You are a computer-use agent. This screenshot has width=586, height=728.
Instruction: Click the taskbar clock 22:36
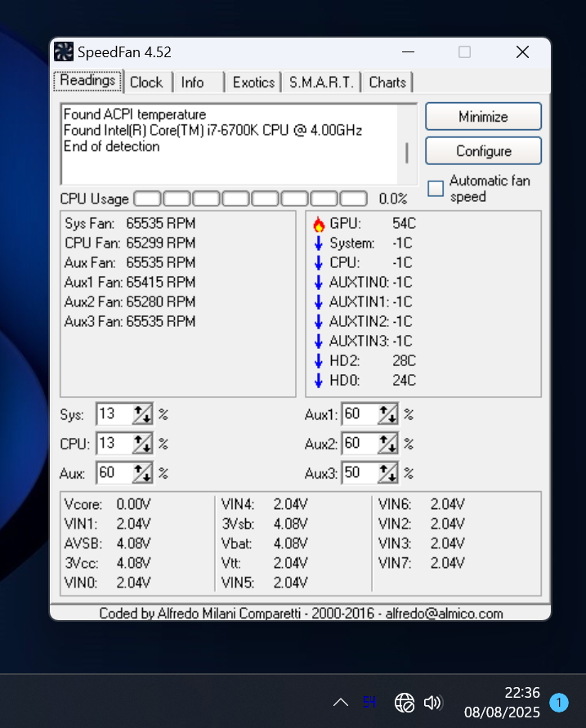(522, 693)
